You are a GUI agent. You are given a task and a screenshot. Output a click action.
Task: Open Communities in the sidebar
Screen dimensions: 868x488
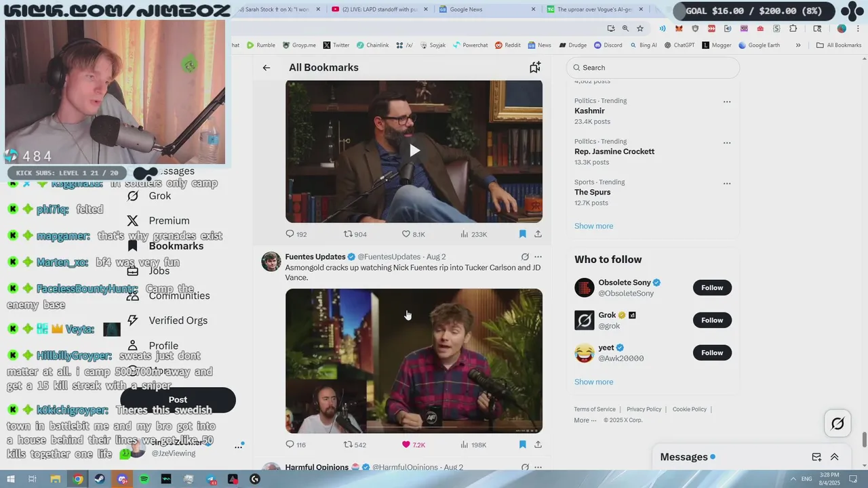pyautogui.click(x=169, y=296)
